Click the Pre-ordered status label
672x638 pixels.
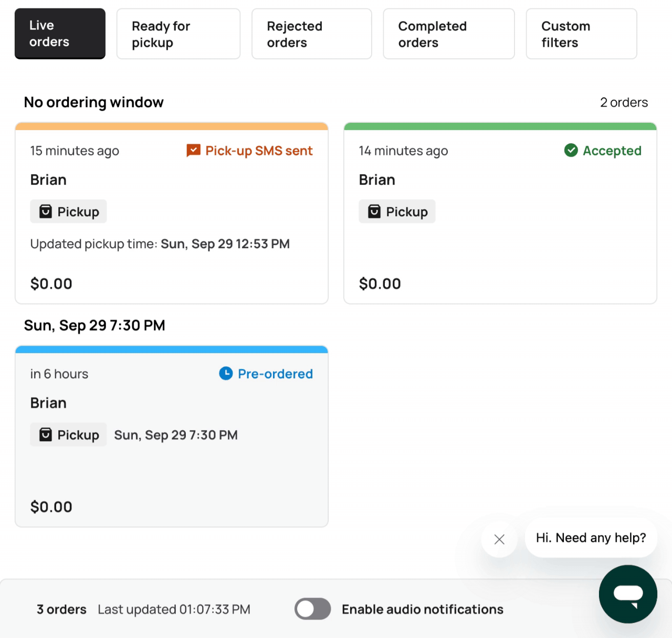[x=275, y=374]
